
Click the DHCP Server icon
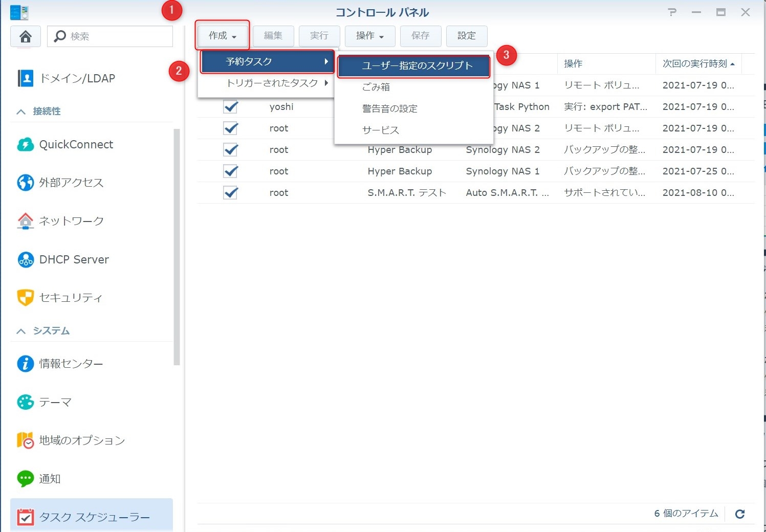(25, 260)
